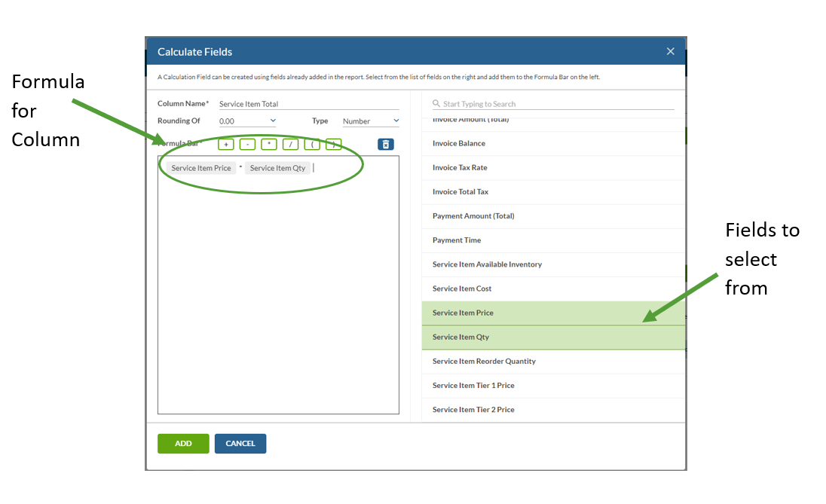
Task: Click the ADD button
Action: point(183,444)
